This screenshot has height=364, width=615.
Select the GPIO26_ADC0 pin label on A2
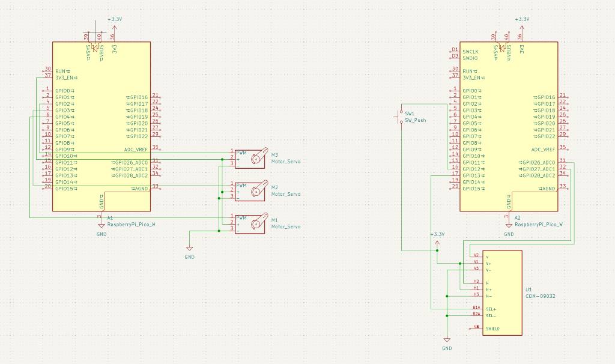(x=539, y=162)
